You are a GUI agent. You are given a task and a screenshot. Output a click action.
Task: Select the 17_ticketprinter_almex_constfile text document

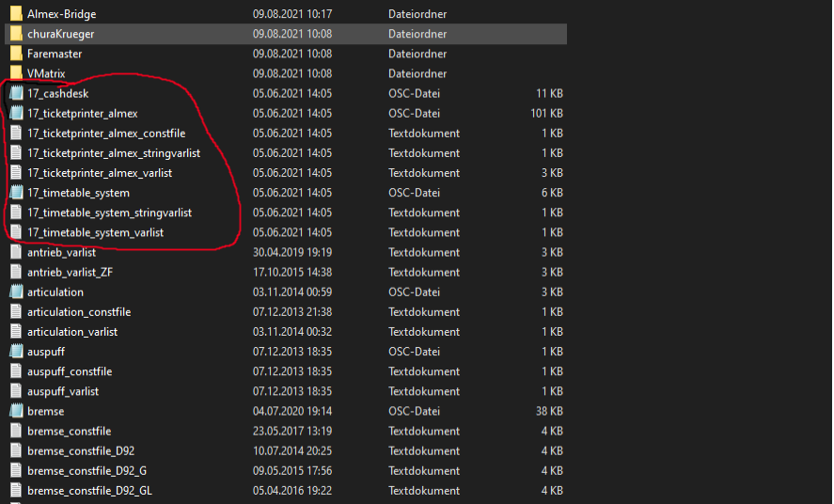pyautogui.click(x=106, y=134)
